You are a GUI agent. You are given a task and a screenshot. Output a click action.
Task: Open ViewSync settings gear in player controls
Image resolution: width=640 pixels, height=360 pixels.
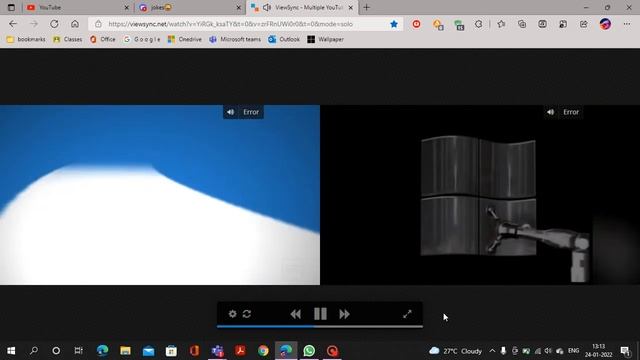232,314
